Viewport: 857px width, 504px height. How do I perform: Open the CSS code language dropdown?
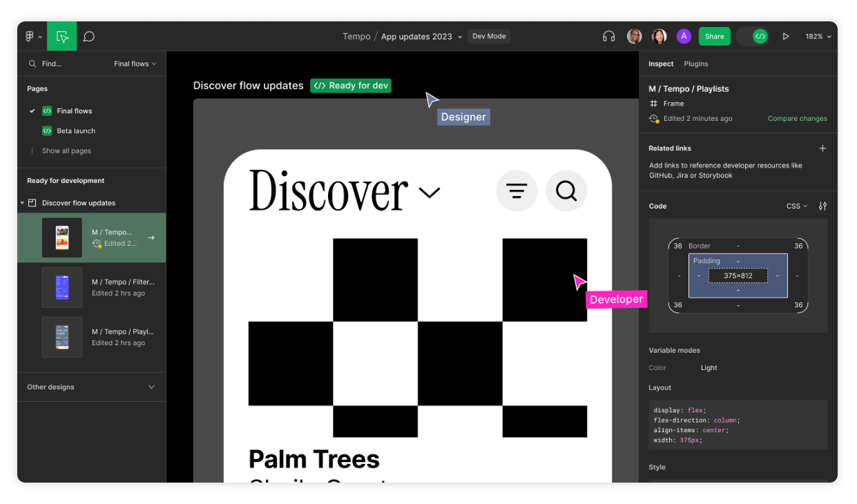(797, 206)
